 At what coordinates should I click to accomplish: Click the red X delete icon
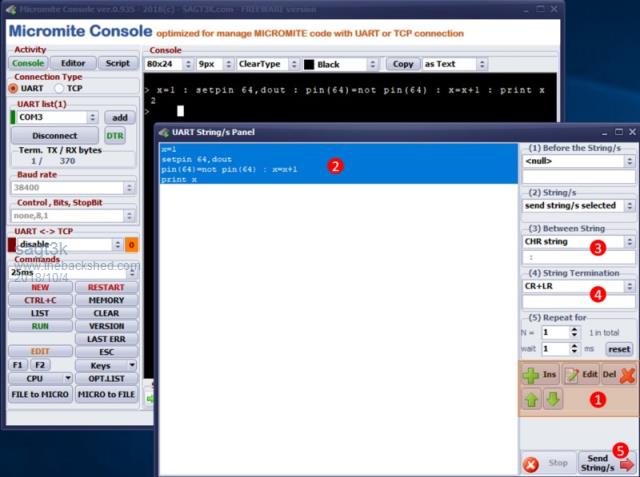pos(627,374)
